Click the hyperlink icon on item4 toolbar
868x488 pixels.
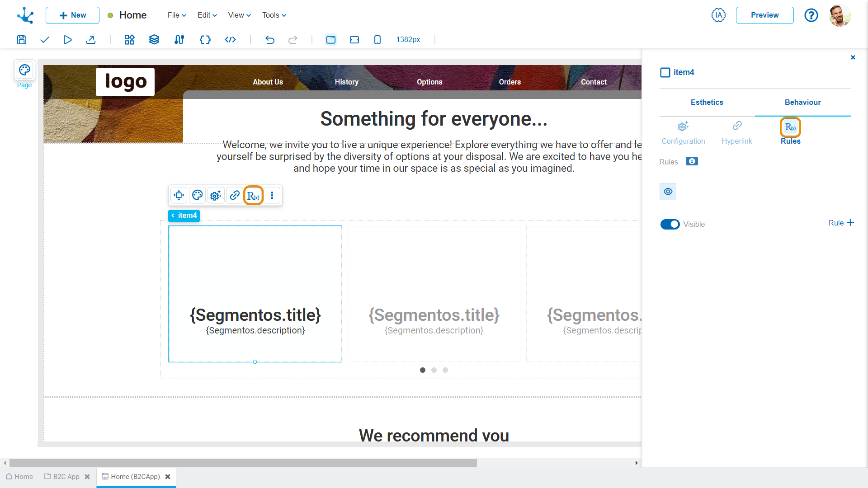[234, 196]
